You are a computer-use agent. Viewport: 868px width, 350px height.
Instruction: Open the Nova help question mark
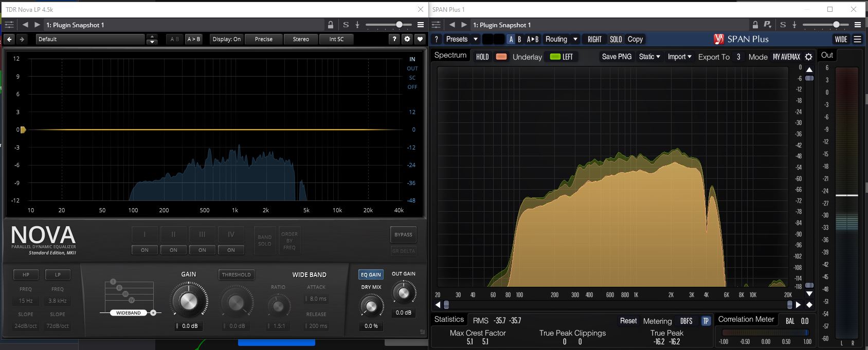click(394, 39)
